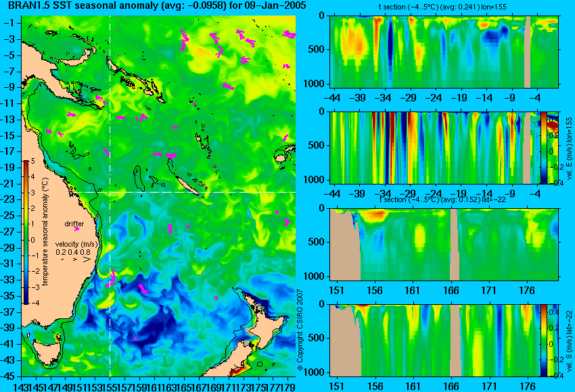Viewport: 575px width, 392px height.
Task: Click the '-23' latitude tick on the SST map
Action: pyautogui.click(x=8, y=199)
